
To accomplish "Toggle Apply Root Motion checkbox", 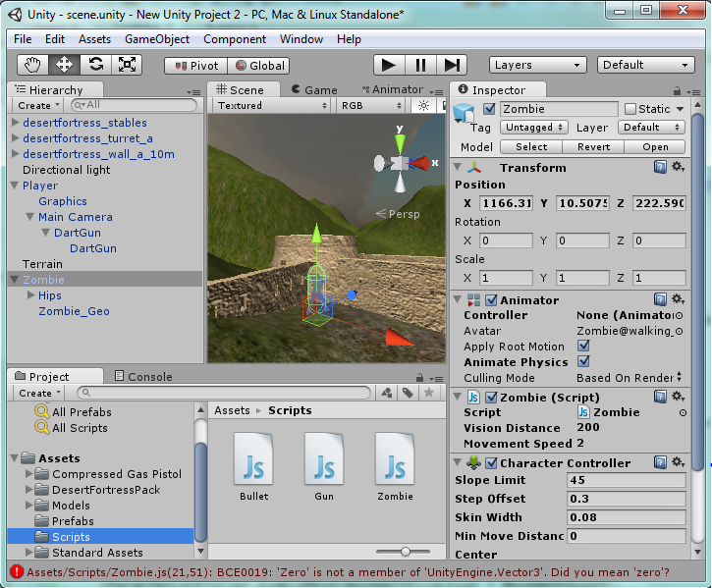I will pyautogui.click(x=584, y=346).
